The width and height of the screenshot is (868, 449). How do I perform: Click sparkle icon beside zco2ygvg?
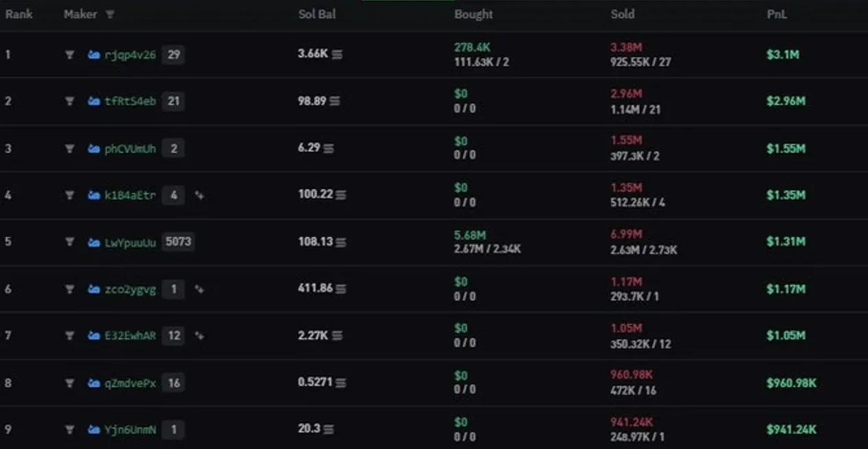(x=199, y=289)
